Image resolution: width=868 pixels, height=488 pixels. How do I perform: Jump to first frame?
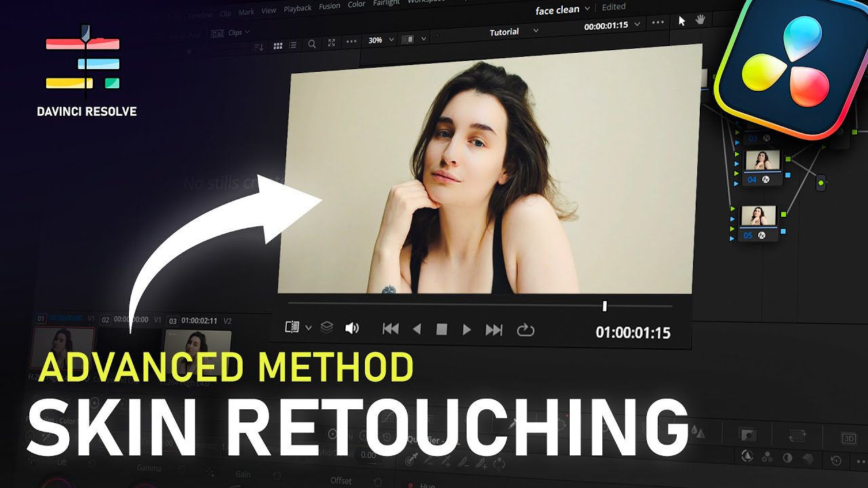click(391, 329)
